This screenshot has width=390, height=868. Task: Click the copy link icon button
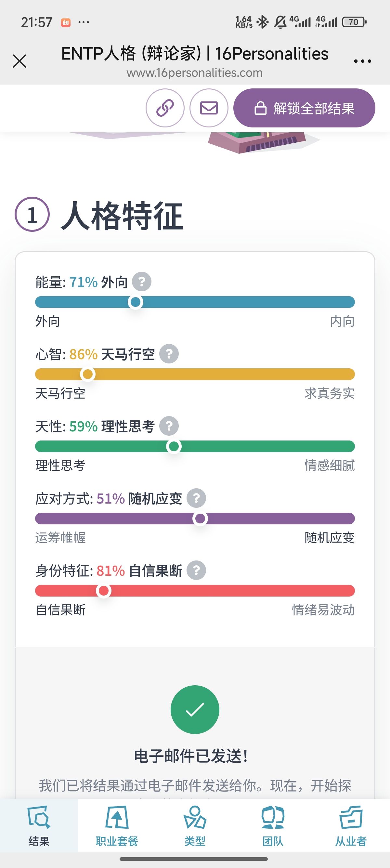tap(165, 108)
